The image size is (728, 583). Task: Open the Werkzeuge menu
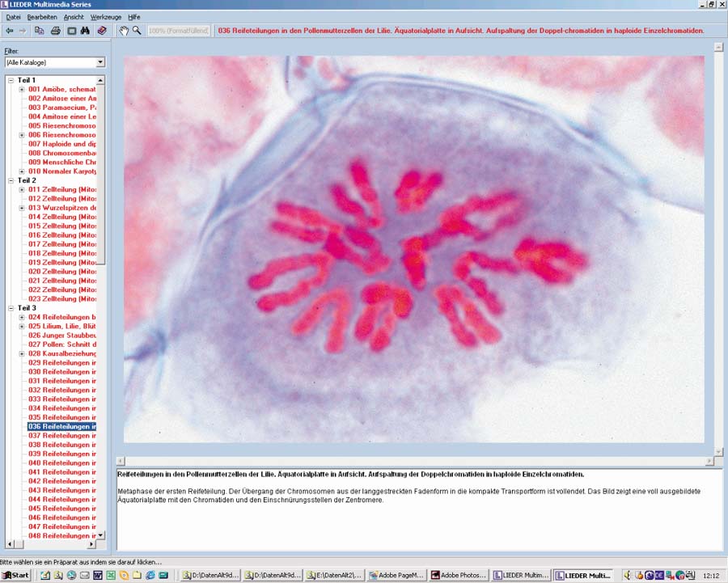pyautogui.click(x=105, y=16)
